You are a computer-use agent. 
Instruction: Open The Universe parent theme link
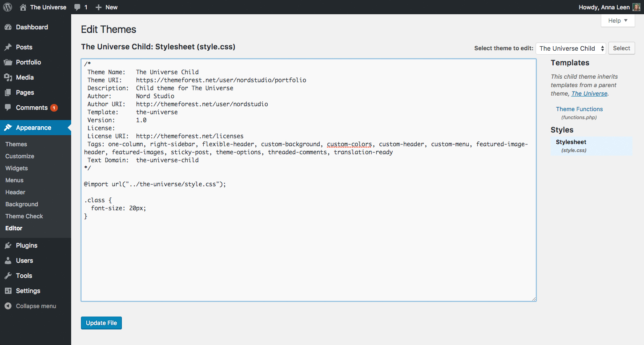coord(589,93)
